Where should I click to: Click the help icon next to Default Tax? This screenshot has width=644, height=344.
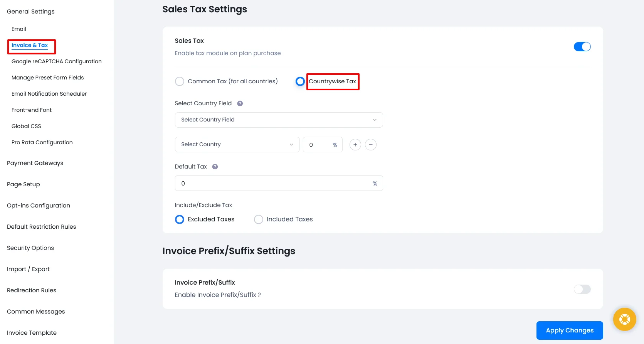[x=215, y=167]
